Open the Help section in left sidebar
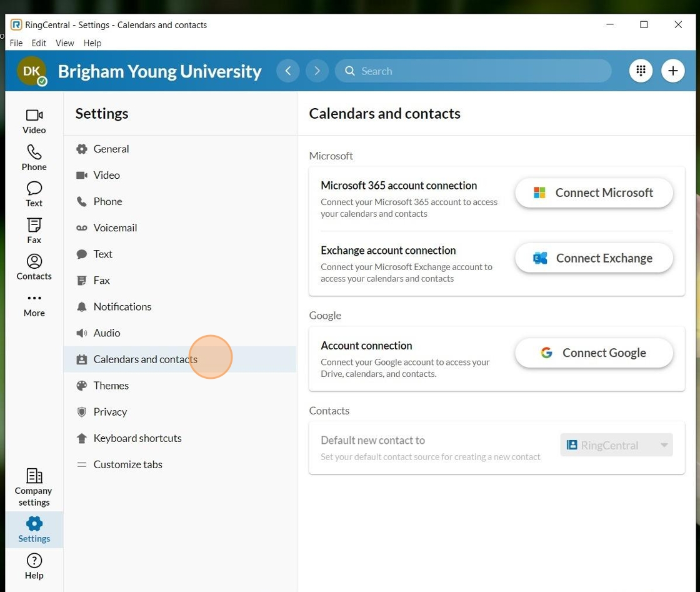The image size is (700, 592). click(x=34, y=566)
